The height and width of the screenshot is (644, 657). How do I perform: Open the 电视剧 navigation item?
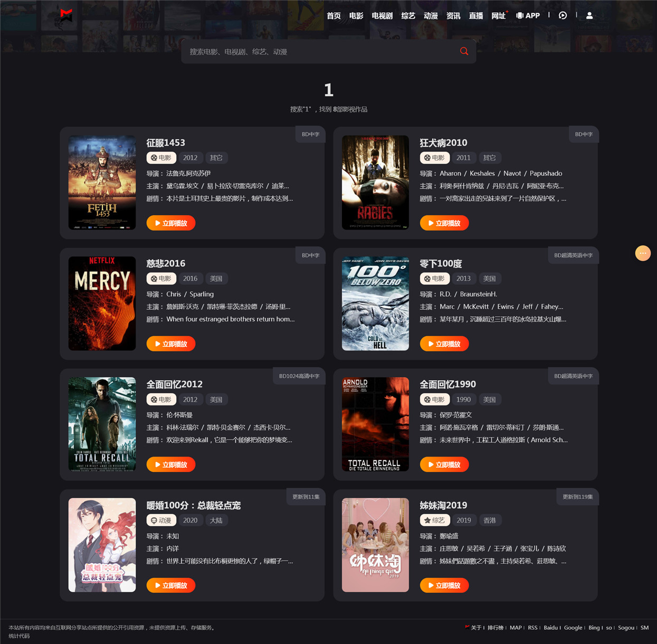click(382, 16)
